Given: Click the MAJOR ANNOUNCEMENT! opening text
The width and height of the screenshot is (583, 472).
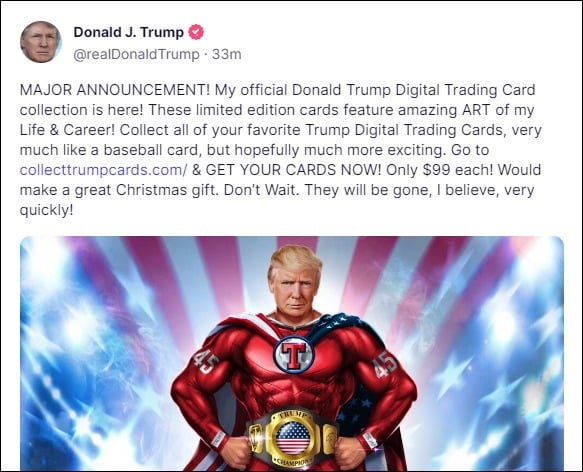Looking at the screenshot, I should (x=115, y=90).
